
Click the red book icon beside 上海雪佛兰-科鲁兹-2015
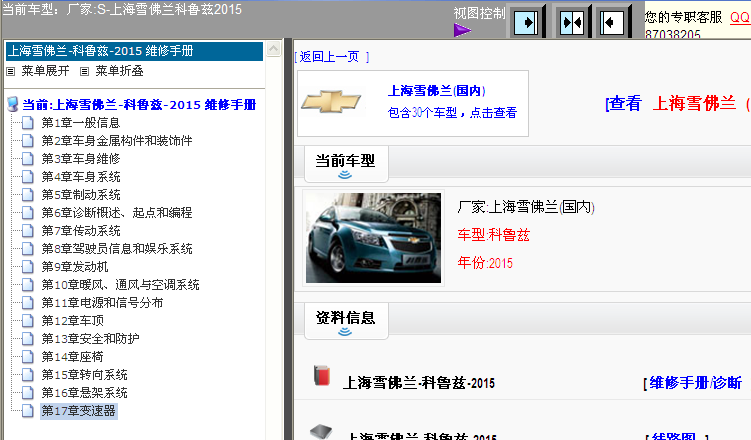322,375
